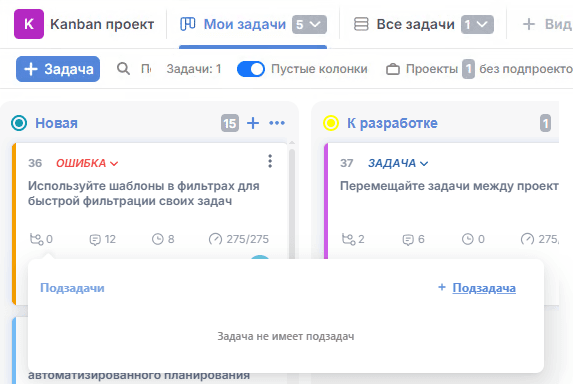Screen dimensions: 573x384
Task: Click comments icon on task 36
Action: pyautogui.click(x=95, y=240)
